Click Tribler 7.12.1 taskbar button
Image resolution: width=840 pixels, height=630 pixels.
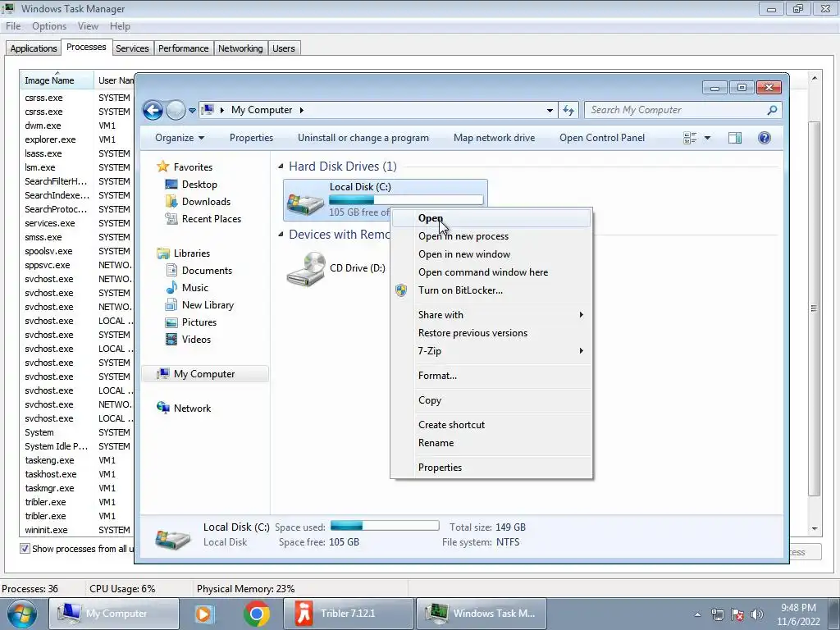pos(348,614)
